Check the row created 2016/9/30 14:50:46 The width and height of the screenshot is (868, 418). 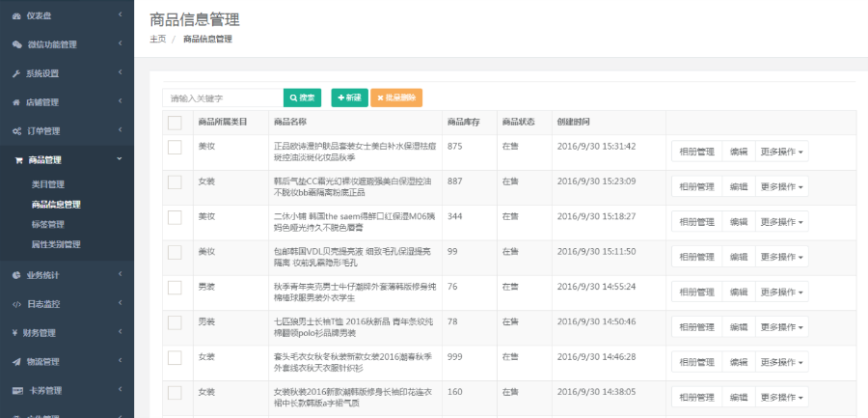[175, 322]
